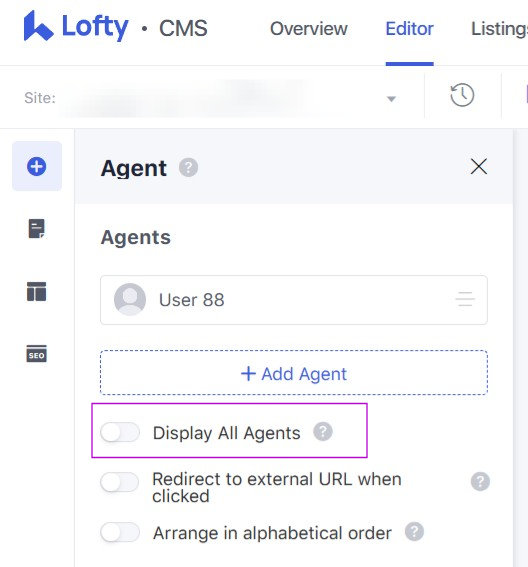Image resolution: width=528 pixels, height=567 pixels.
Task: Select the Editor tab
Action: point(409,29)
